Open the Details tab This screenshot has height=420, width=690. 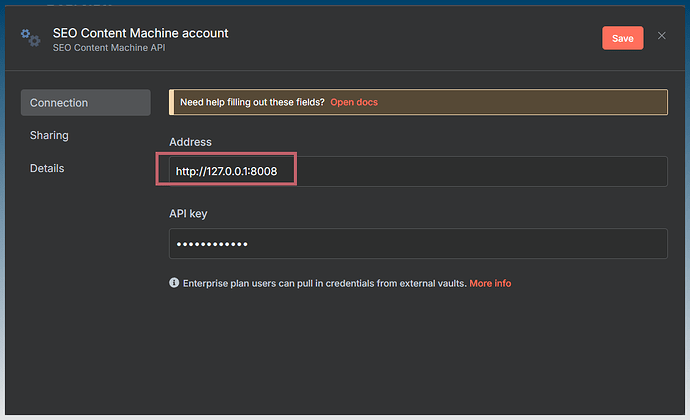pos(47,168)
